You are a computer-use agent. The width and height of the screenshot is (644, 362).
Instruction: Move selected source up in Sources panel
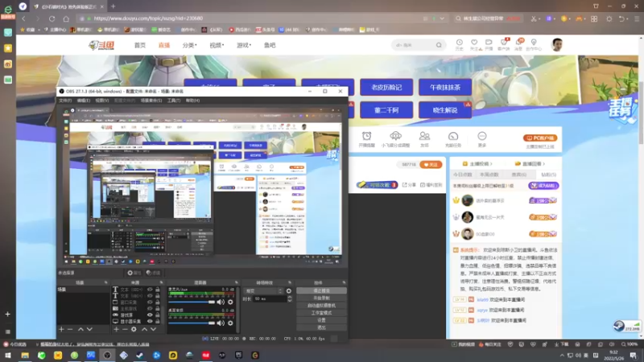(x=144, y=329)
